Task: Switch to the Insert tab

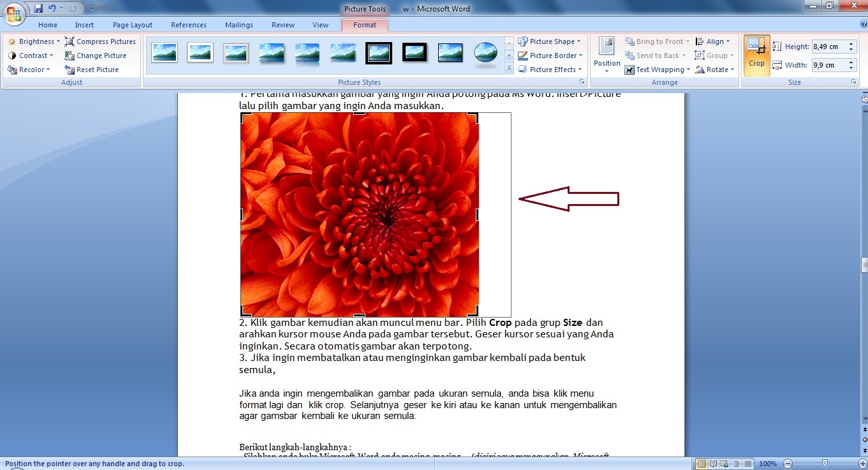Action: click(x=84, y=25)
